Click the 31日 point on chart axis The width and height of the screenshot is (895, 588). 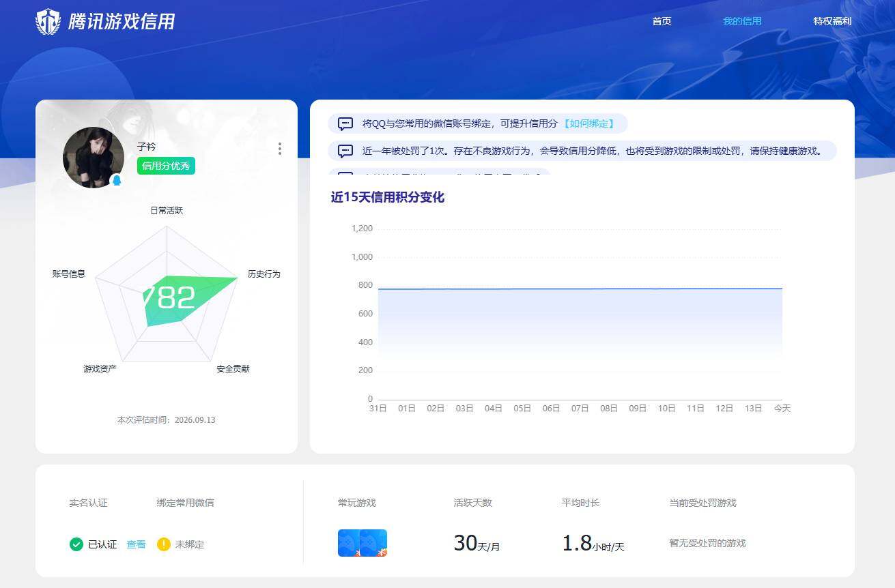[378, 408]
